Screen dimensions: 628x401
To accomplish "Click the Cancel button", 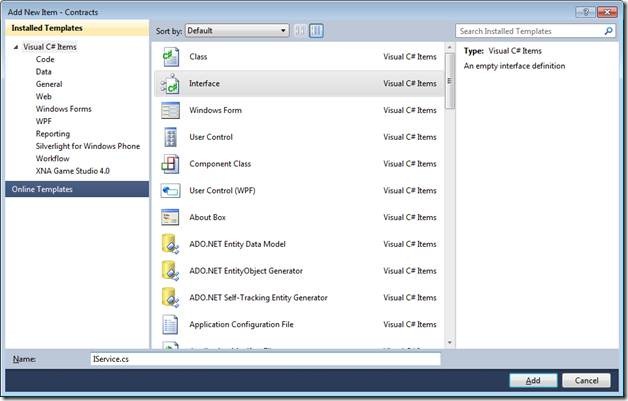I will tap(586, 380).
